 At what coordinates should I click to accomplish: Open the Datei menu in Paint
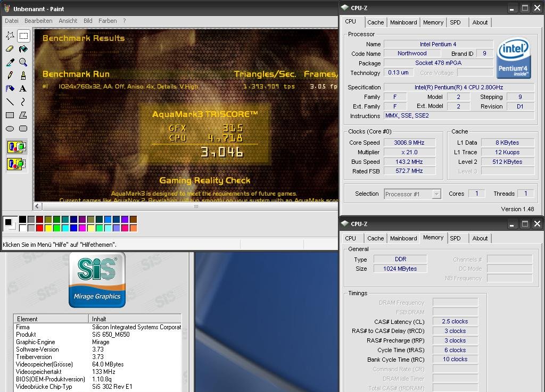pos(12,21)
